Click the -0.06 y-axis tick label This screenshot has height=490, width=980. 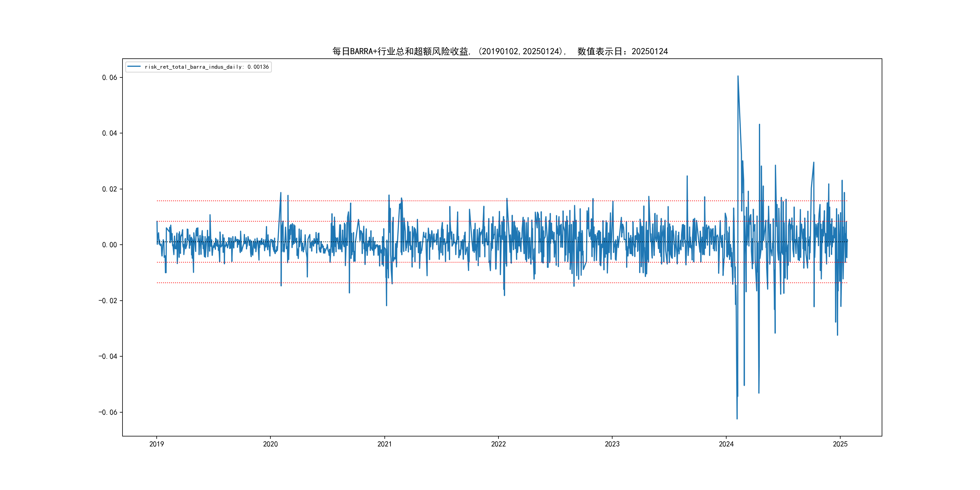click(x=108, y=412)
